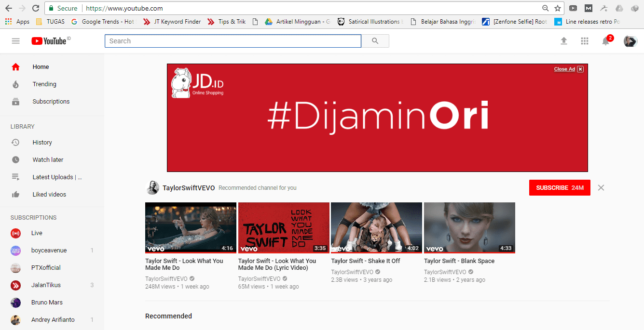Click the "Close Ad" text link
This screenshot has width=644, height=330.
click(564, 69)
